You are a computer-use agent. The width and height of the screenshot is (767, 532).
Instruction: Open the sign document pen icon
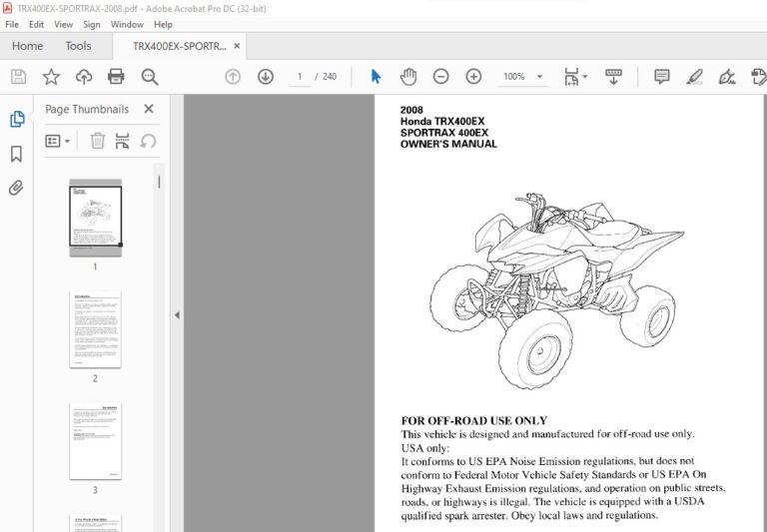(x=727, y=77)
